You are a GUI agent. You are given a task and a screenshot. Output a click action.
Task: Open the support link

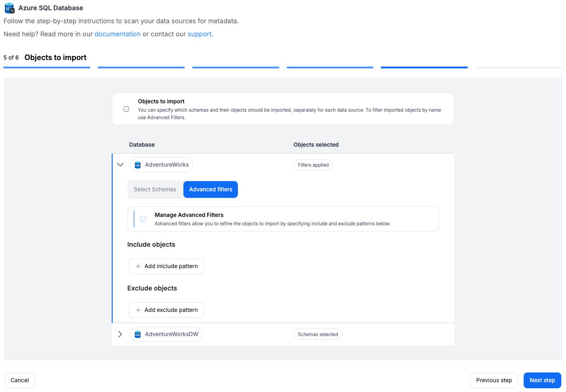[200, 34]
